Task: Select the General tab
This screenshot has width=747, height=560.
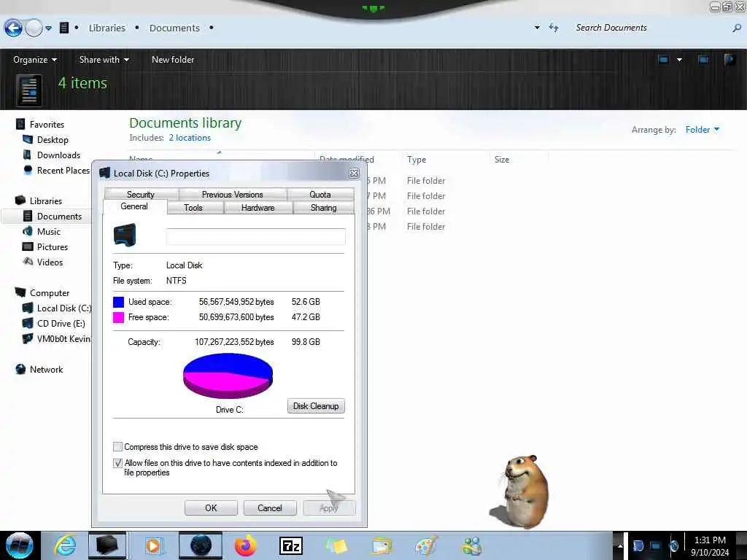Action: click(134, 206)
